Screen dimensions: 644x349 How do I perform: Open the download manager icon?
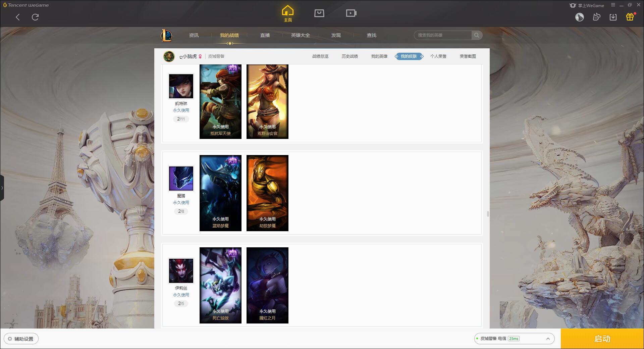point(613,17)
